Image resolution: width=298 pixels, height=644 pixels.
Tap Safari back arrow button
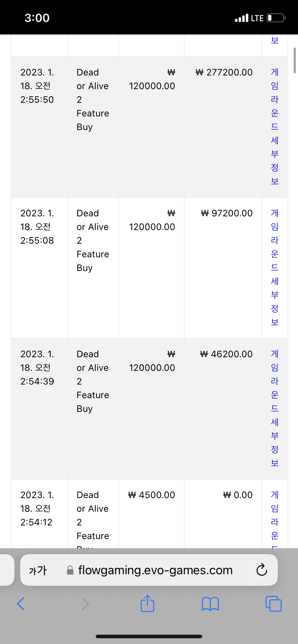(x=21, y=604)
